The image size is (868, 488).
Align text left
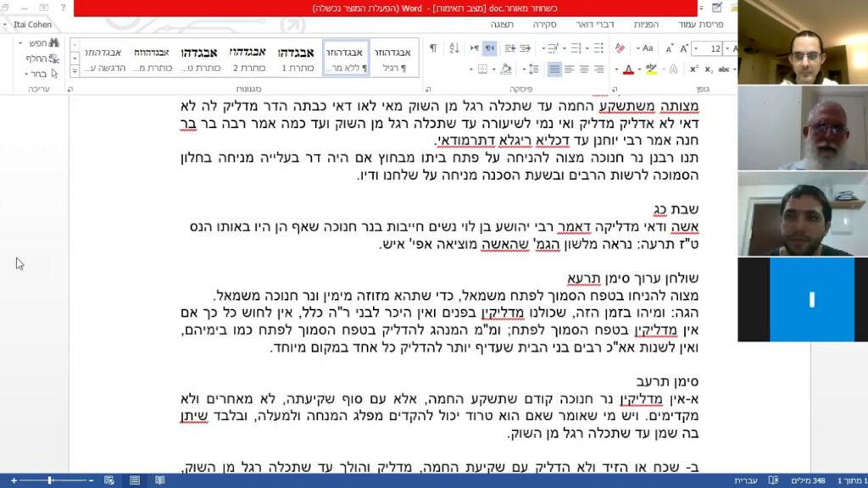pyautogui.click(x=569, y=69)
